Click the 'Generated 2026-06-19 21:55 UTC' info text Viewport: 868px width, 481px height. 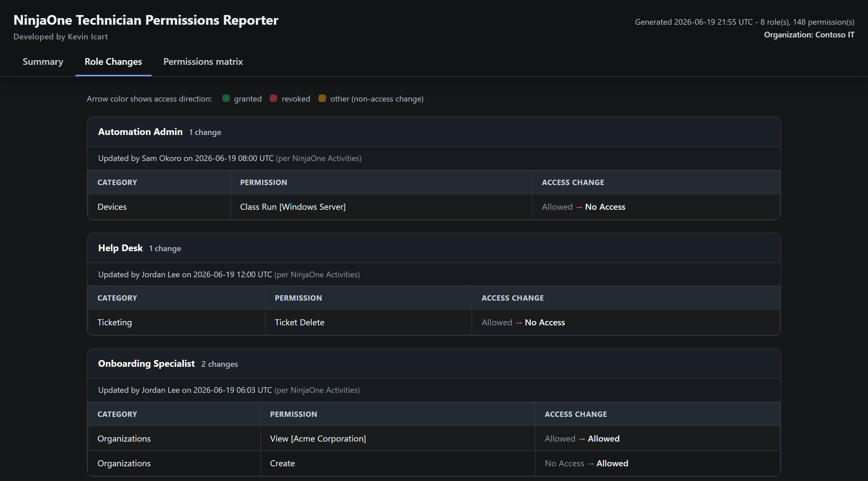coord(745,22)
